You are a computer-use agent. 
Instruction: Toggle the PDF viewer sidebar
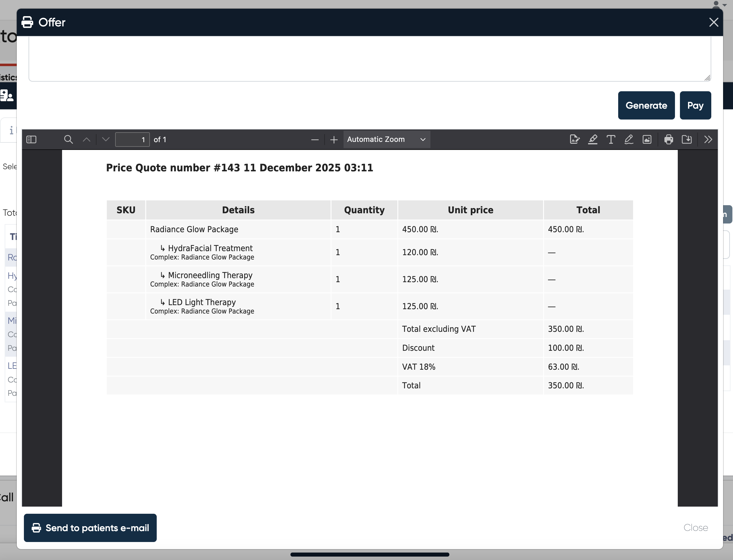pos(31,139)
